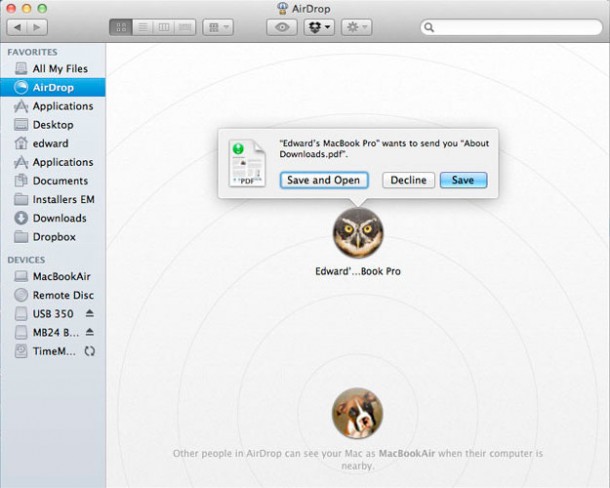
Task: Click Edward's MacBook Pro owl avatar
Action: pos(357,233)
